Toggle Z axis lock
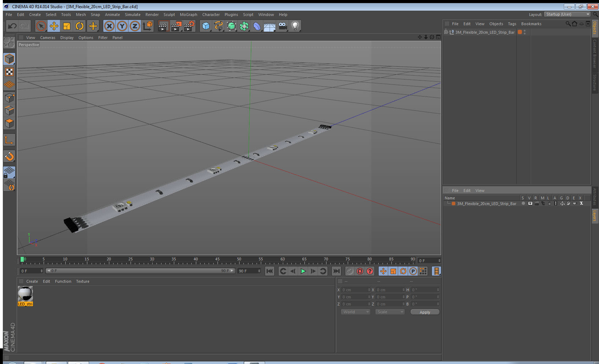599x364 pixels. tap(135, 26)
